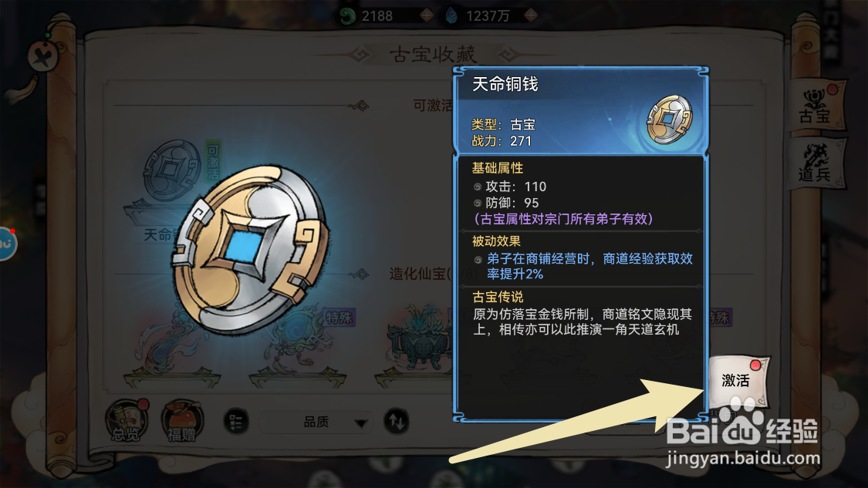Open the 总览 overview icon
Image resolution: width=868 pixels, height=488 pixels.
(127, 420)
